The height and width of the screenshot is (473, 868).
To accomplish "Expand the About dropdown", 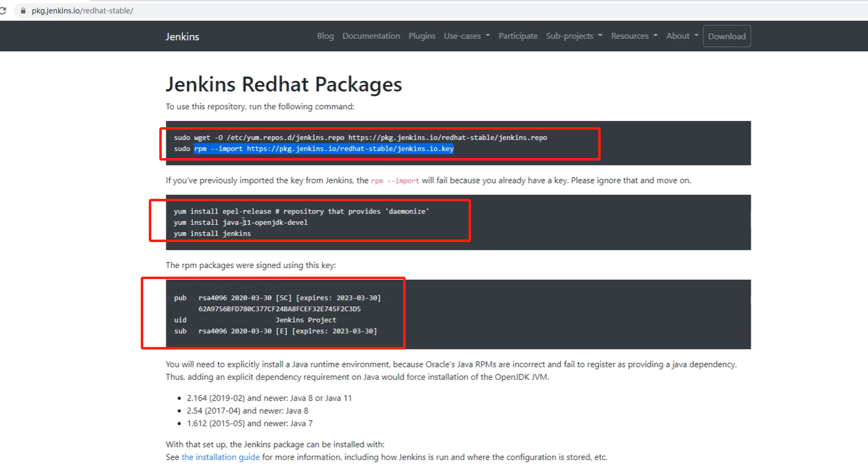I will pyautogui.click(x=682, y=36).
